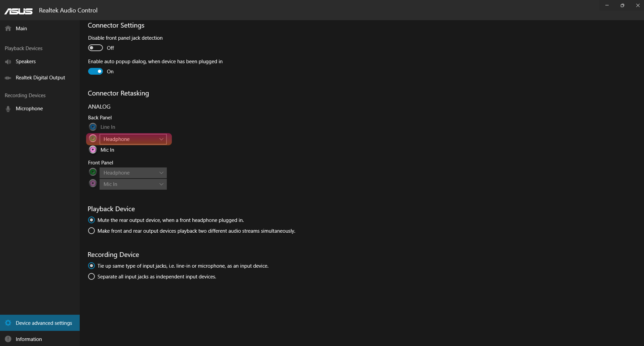Image resolution: width=644 pixels, height=346 pixels.
Task: Turn off the auto popup dialog switch
Action: [96, 71]
